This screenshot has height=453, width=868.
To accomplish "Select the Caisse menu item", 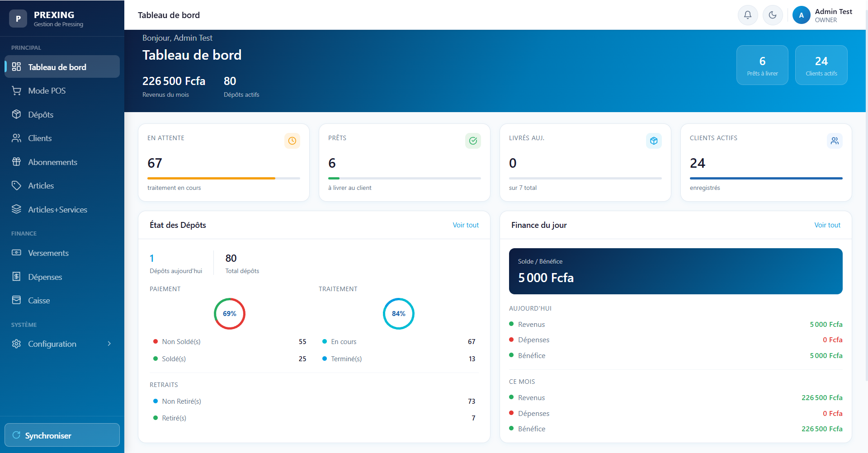I will tap(62, 300).
